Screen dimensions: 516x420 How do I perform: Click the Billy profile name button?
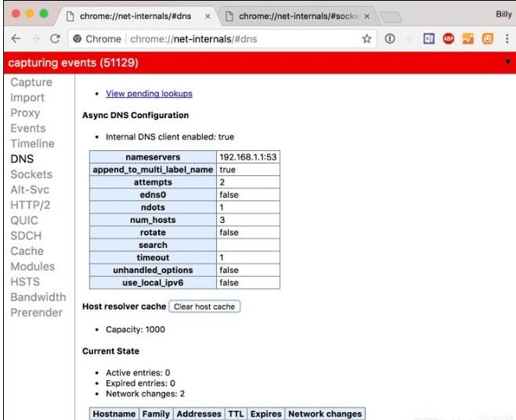pyautogui.click(x=503, y=14)
